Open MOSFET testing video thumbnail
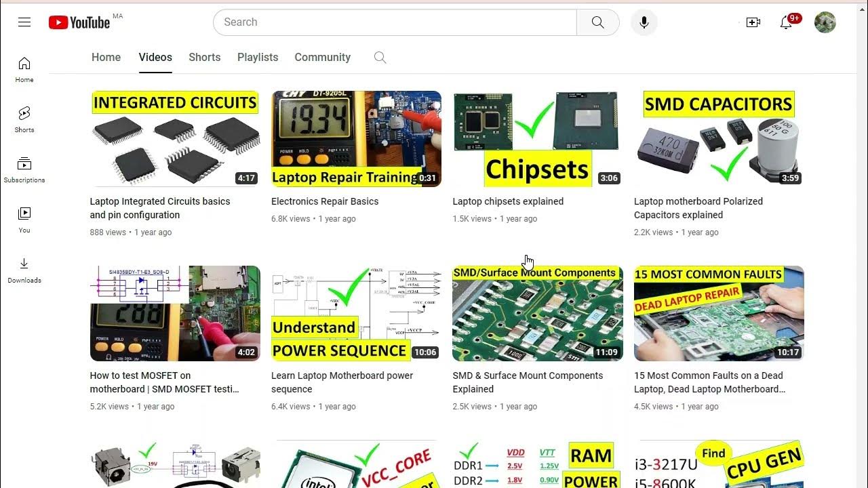The height and width of the screenshot is (488, 868). coord(175,313)
